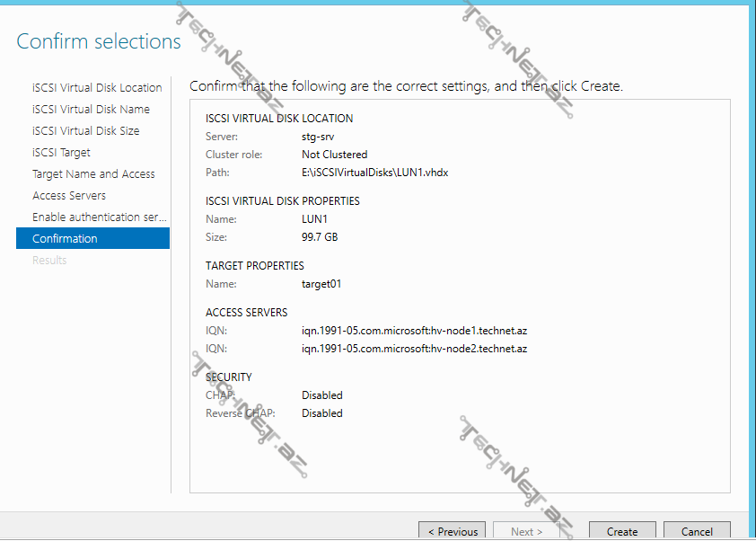Click the target01 name value
Viewport: 756px width, 541px height.
[x=321, y=283]
